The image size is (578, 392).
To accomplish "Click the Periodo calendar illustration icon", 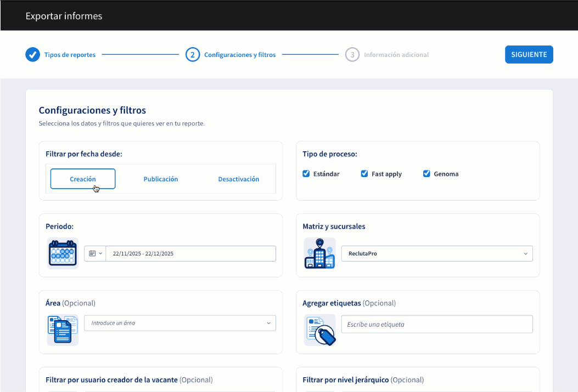I will pyautogui.click(x=63, y=253).
